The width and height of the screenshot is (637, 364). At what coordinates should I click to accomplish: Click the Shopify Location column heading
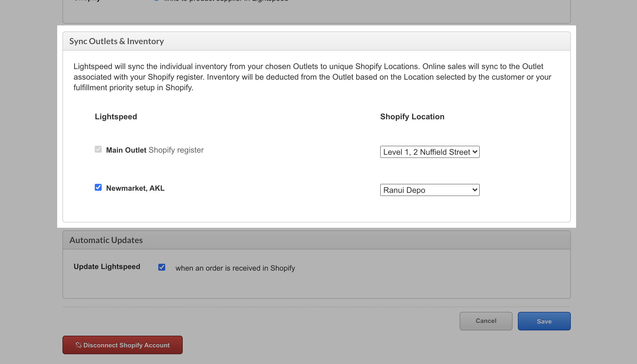coord(412,117)
